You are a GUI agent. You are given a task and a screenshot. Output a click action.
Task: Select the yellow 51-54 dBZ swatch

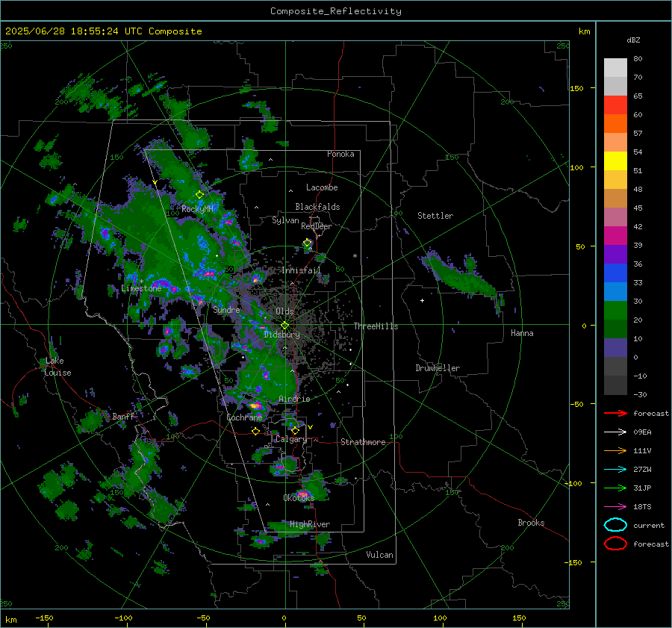click(x=615, y=161)
